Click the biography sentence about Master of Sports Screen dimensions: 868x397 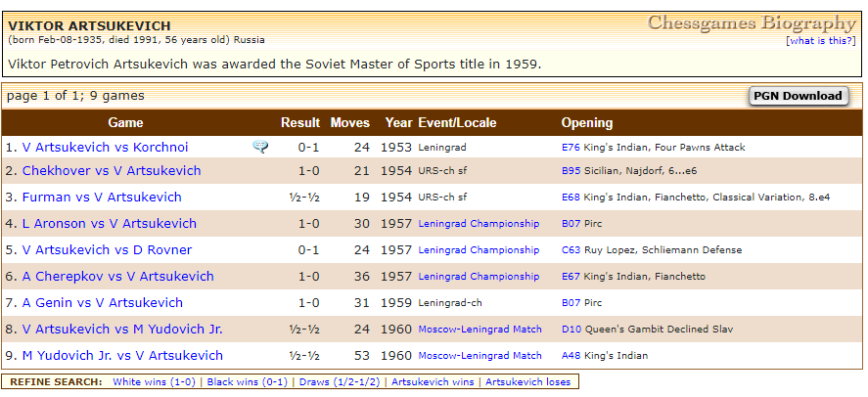[x=275, y=65]
